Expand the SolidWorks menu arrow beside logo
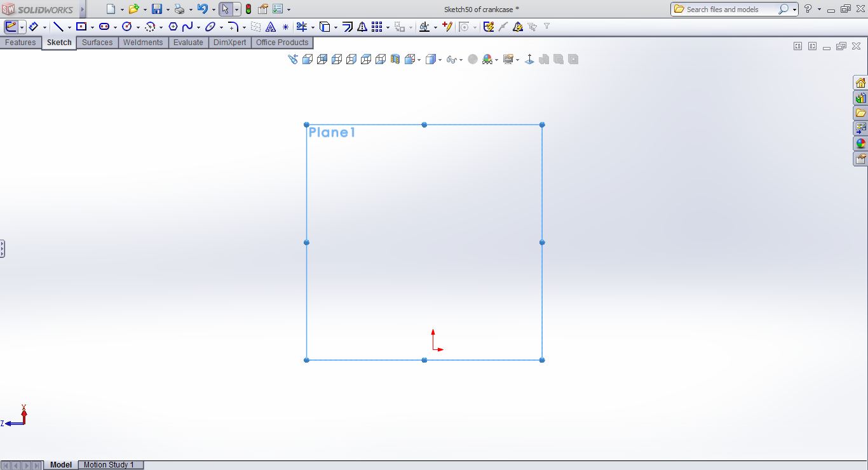 tap(82, 9)
